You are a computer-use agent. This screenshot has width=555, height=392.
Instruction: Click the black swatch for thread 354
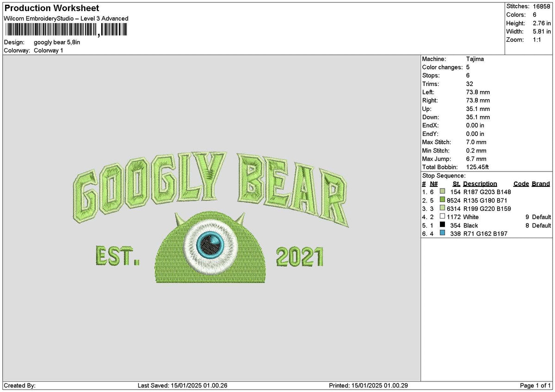[x=442, y=225]
